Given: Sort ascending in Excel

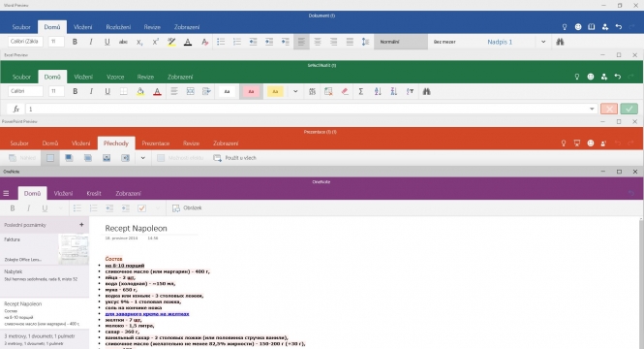Looking at the screenshot, I should (x=378, y=92).
